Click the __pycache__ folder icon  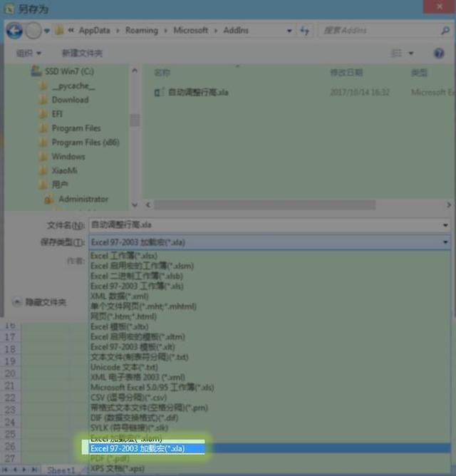[43, 86]
